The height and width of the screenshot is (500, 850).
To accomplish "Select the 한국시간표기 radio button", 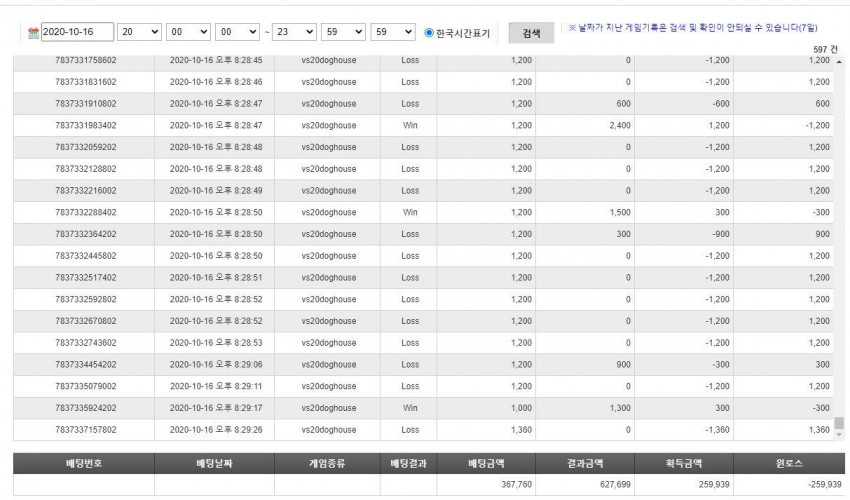I will [x=429, y=33].
